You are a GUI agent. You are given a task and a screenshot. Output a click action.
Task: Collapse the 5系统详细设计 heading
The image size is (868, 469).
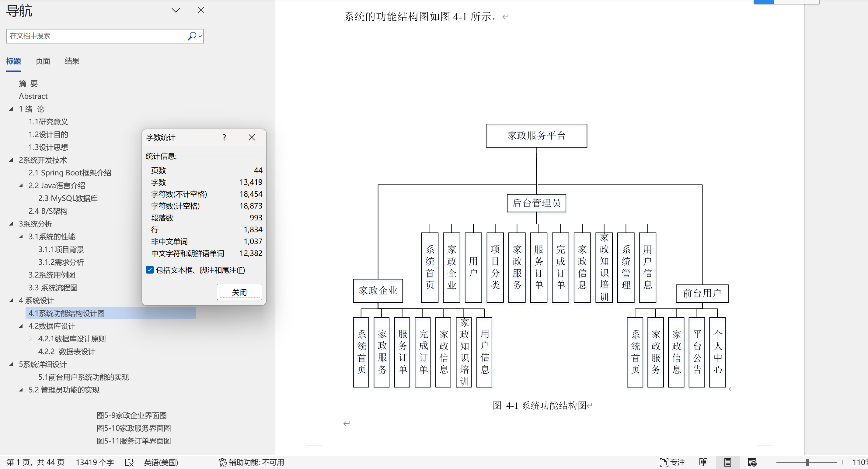(11, 364)
